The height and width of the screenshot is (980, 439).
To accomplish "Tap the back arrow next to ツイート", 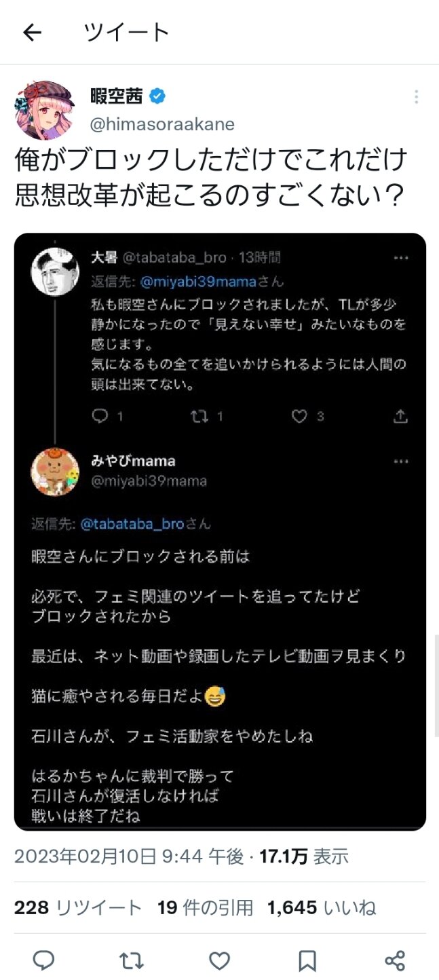I will coord(33,33).
